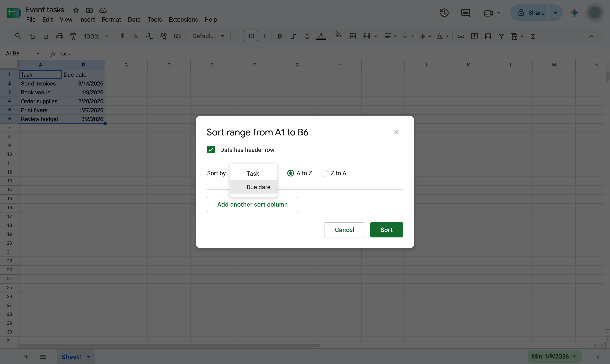Open the Share button dropdown arrow
610x364 pixels.
(x=555, y=13)
